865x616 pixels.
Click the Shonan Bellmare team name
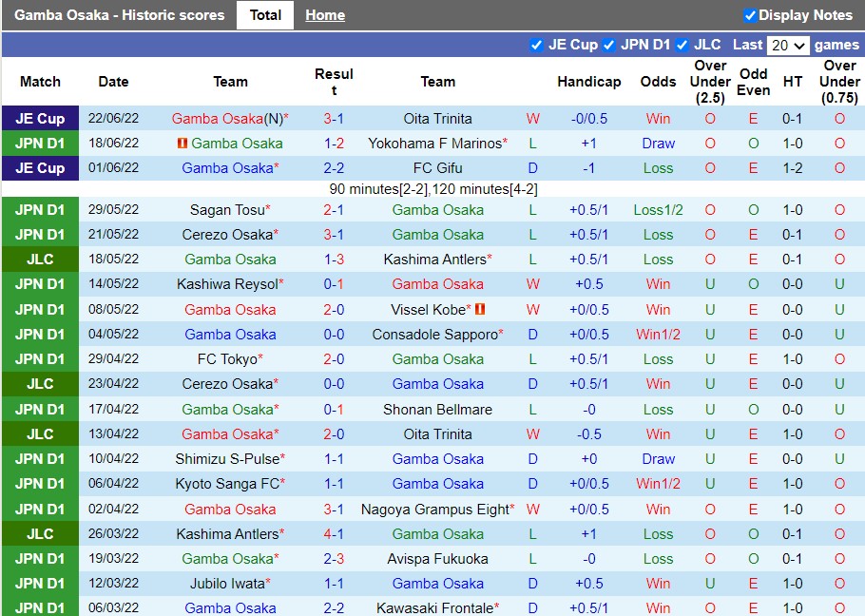point(437,409)
